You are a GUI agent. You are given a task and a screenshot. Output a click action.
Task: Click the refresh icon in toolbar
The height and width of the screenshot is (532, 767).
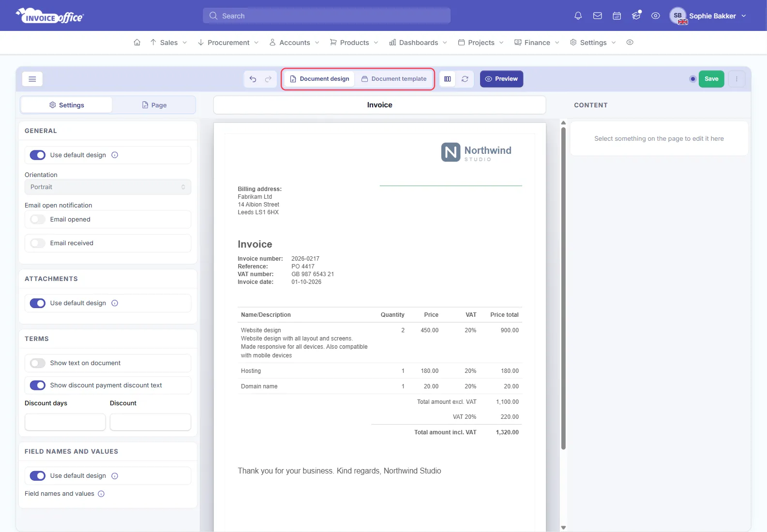(x=465, y=79)
